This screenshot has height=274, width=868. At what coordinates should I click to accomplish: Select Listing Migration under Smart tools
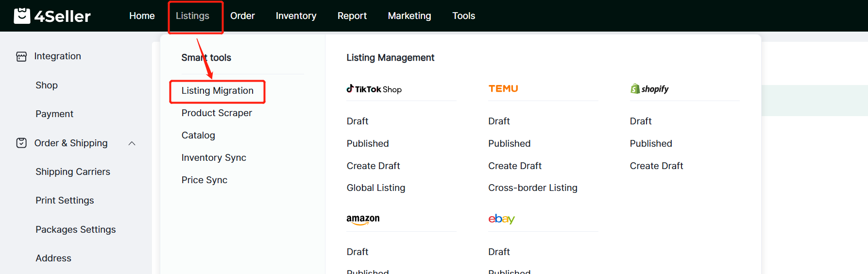[217, 91]
